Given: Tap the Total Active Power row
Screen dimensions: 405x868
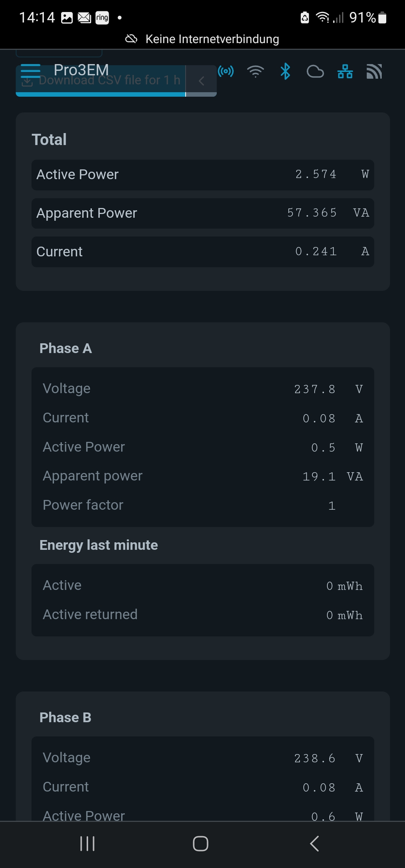Looking at the screenshot, I should (202, 175).
